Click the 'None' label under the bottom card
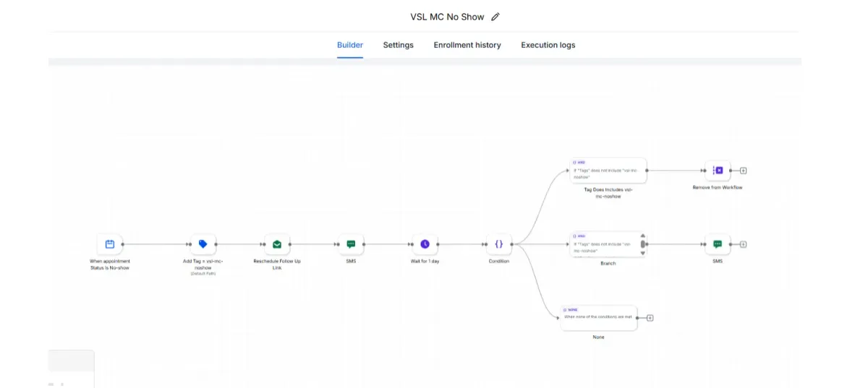 tap(599, 337)
